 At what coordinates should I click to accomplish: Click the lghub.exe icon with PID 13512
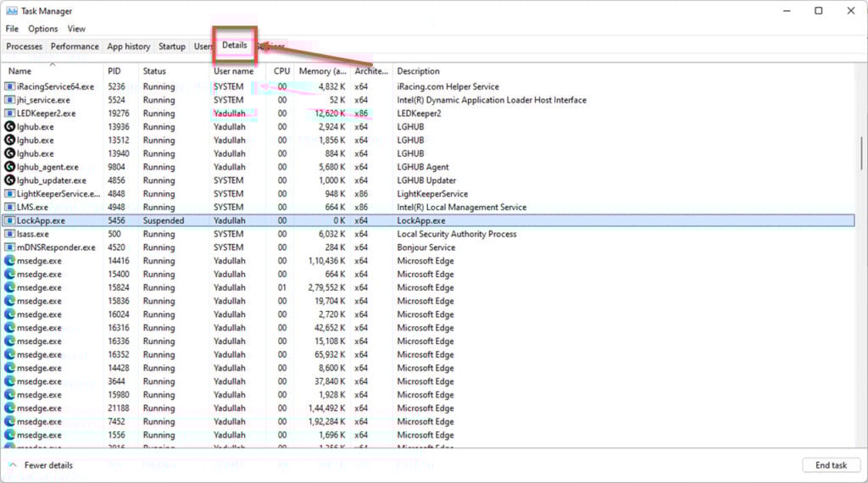coord(9,140)
